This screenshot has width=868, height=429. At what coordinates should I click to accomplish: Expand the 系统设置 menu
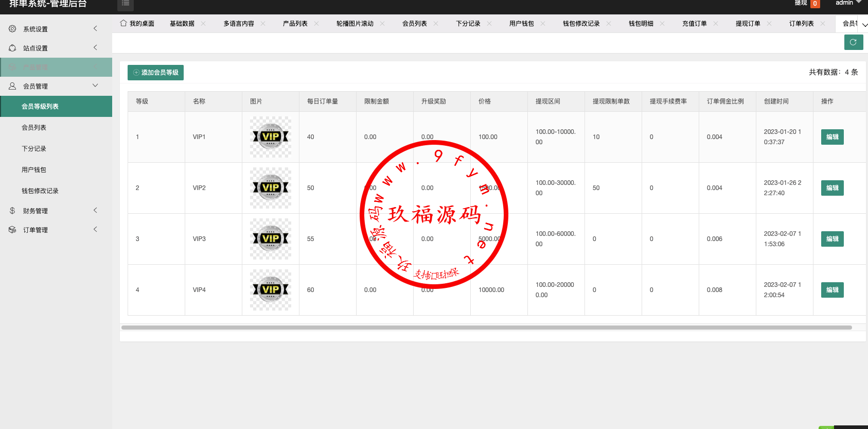(95, 29)
